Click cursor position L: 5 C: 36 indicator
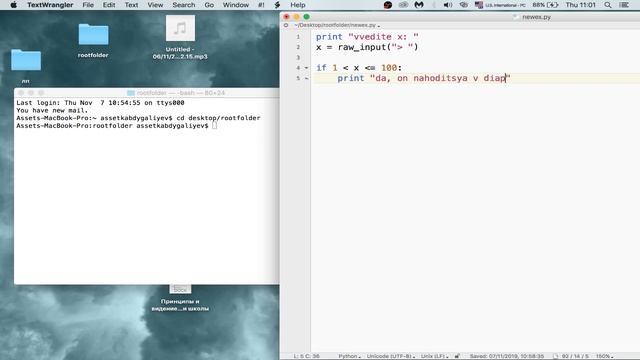The height and width of the screenshot is (360, 640). (307, 356)
